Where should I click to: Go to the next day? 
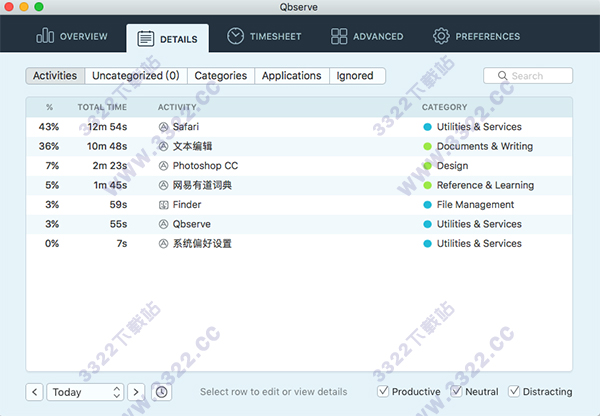tap(136, 392)
